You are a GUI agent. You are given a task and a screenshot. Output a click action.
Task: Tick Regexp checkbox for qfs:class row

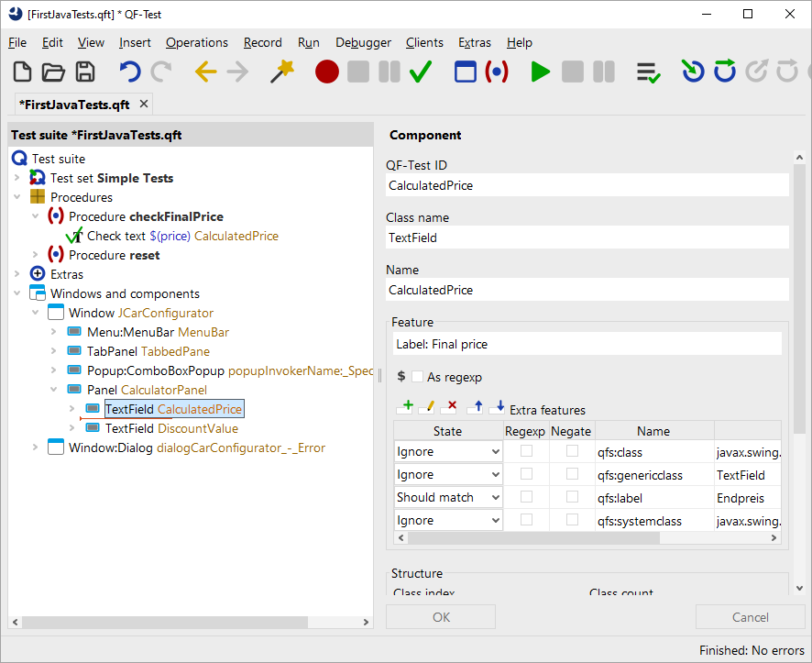pyautogui.click(x=527, y=451)
